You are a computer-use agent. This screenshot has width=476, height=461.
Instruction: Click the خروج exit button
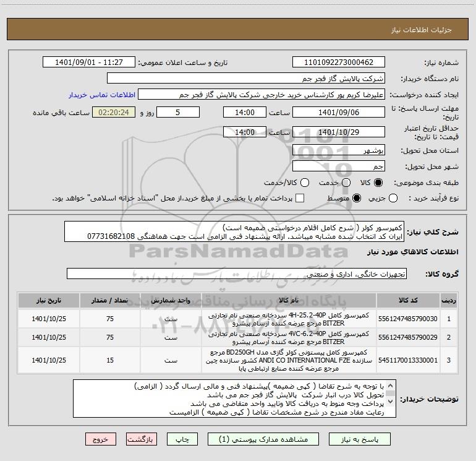[x=101, y=439]
